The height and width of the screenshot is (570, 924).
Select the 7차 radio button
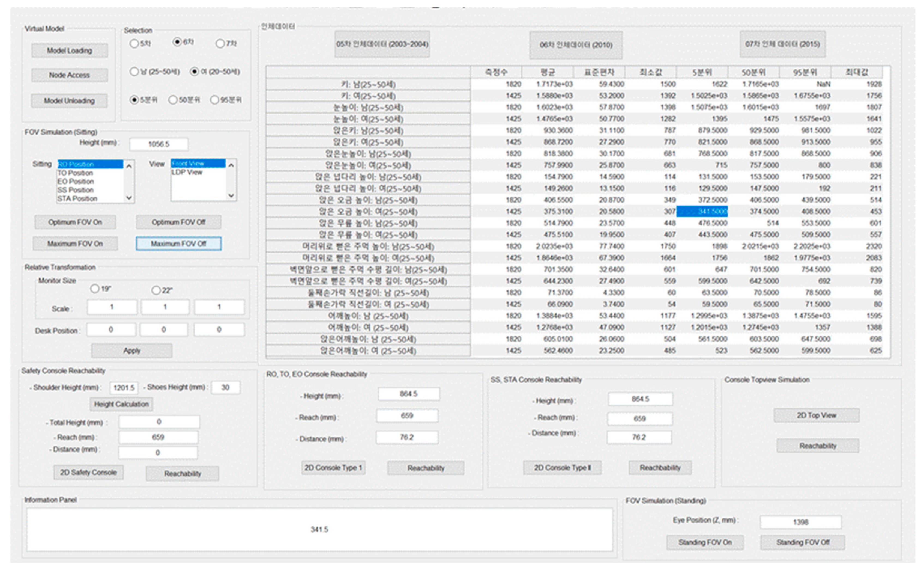[x=220, y=44]
